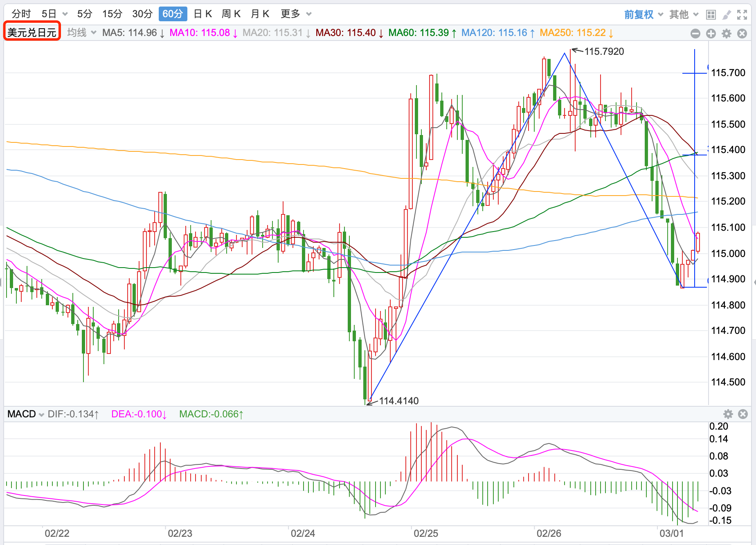
Task: Click the MA20: 115.31 legend
Action: (277, 33)
